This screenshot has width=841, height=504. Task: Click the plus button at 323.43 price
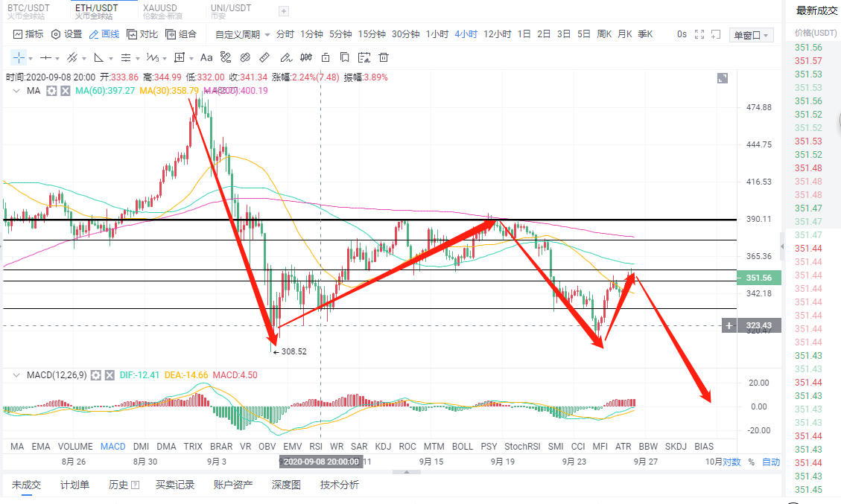729,325
